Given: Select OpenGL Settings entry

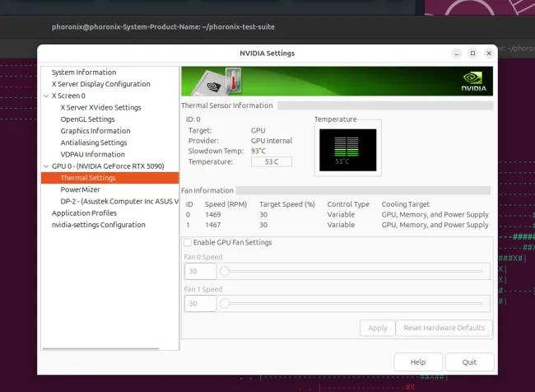Looking at the screenshot, I should [x=87, y=119].
